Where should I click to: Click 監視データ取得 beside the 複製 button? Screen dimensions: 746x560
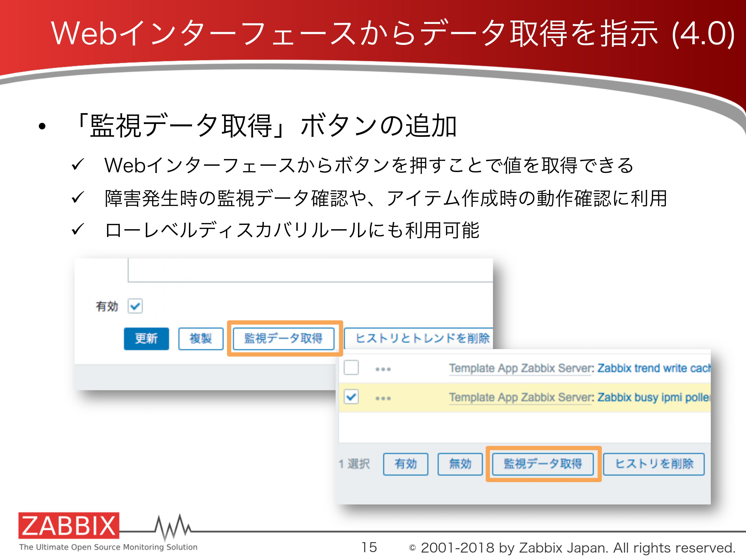click(x=284, y=338)
